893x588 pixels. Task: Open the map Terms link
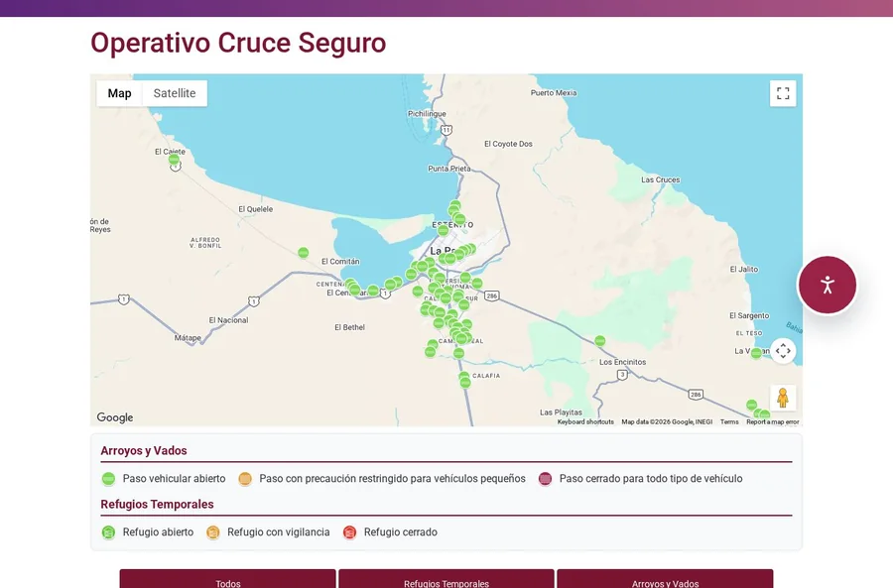729,421
